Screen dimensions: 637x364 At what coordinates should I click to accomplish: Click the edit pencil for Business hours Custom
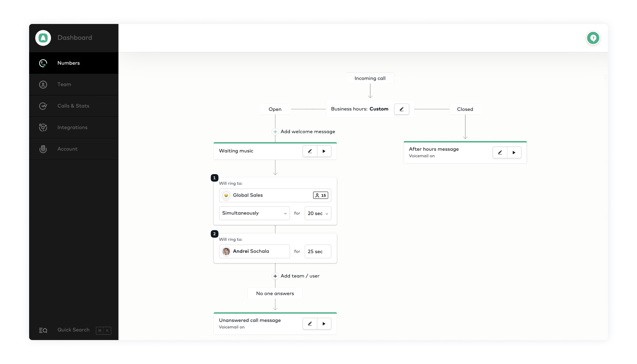[401, 109]
